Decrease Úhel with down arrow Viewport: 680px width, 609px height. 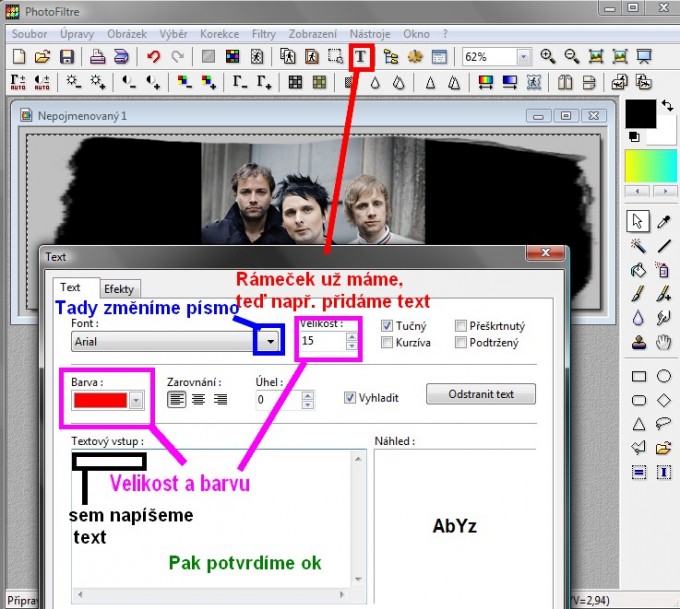coord(307,405)
